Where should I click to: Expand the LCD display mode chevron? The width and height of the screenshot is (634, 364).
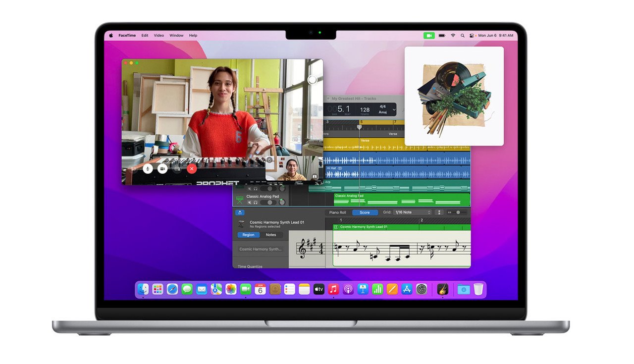coord(394,109)
